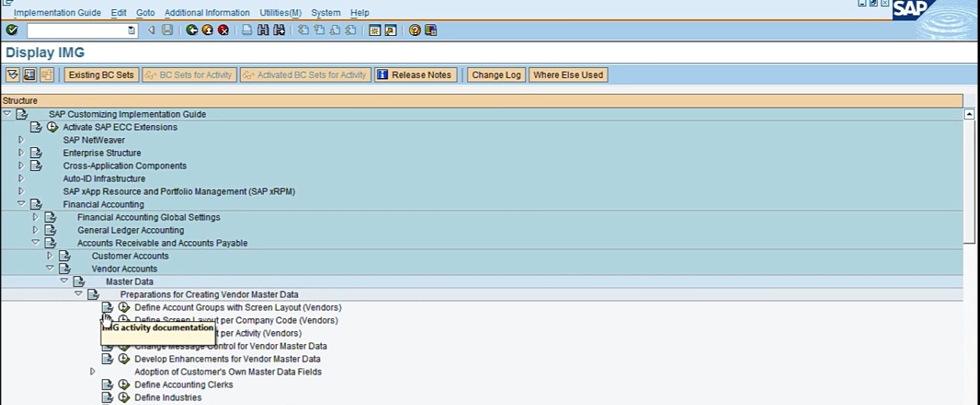Open the Customize Local Layout icon
This screenshot has height=405, width=980.
[431, 31]
